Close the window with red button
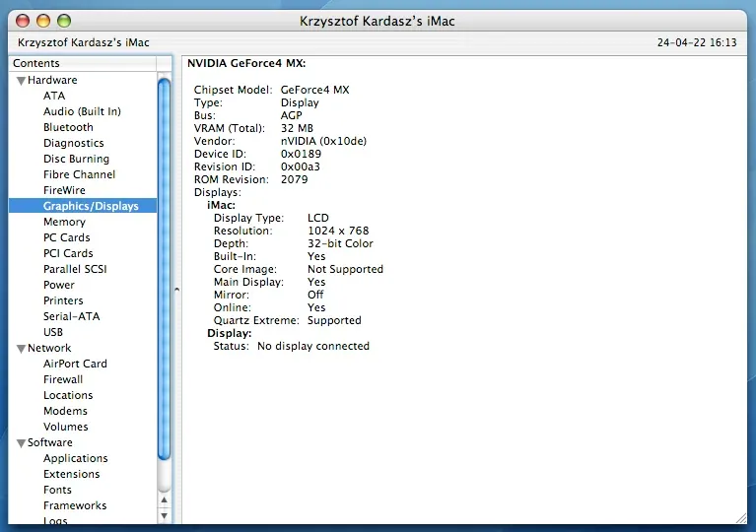Image resolution: width=756 pixels, height=532 pixels. click(x=23, y=21)
